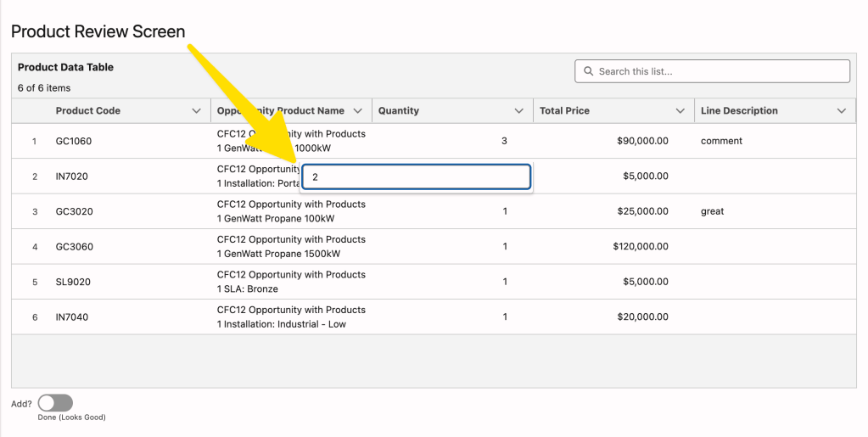The width and height of the screenshot is (868, 437).
Task: Click quantity 3 in GC1060 row
Action: point(504,141)
